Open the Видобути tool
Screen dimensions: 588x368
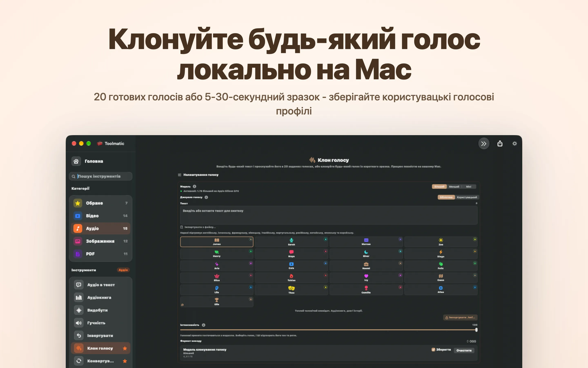pyautogui.click(x=101, y=310)
